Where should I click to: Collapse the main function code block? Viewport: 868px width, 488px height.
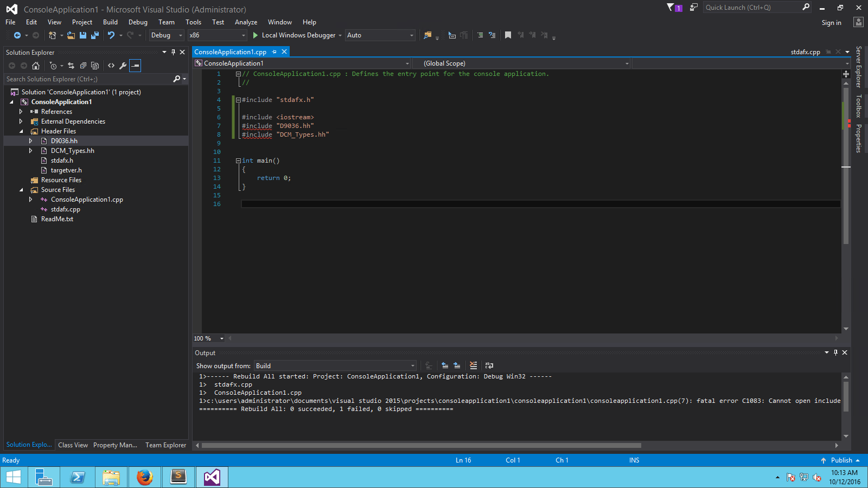point(238,160)
